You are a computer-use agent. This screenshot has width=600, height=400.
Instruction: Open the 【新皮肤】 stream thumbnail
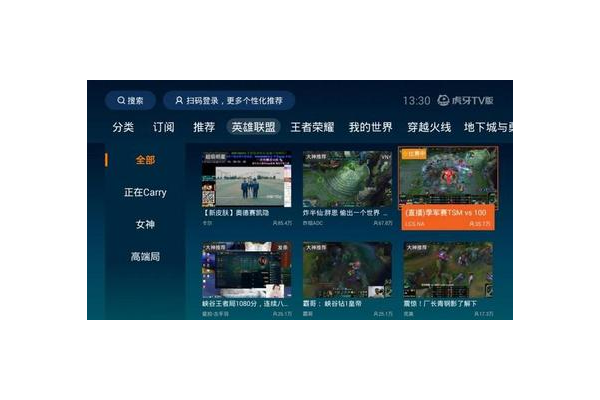click(247, 179)
